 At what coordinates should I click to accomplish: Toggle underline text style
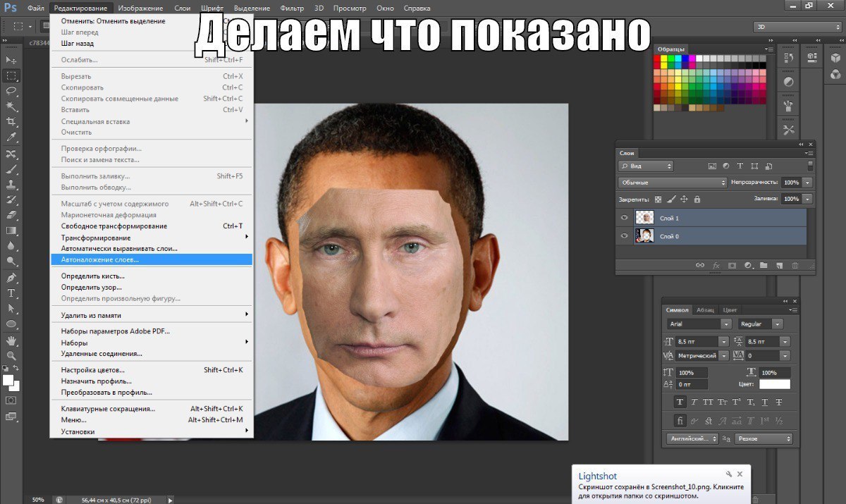tap(764, 402)
